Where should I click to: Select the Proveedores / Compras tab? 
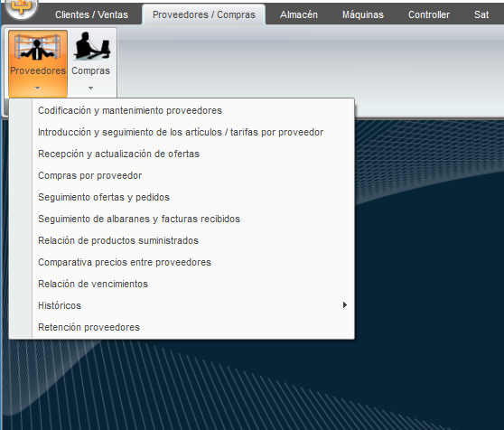[204, 14]
